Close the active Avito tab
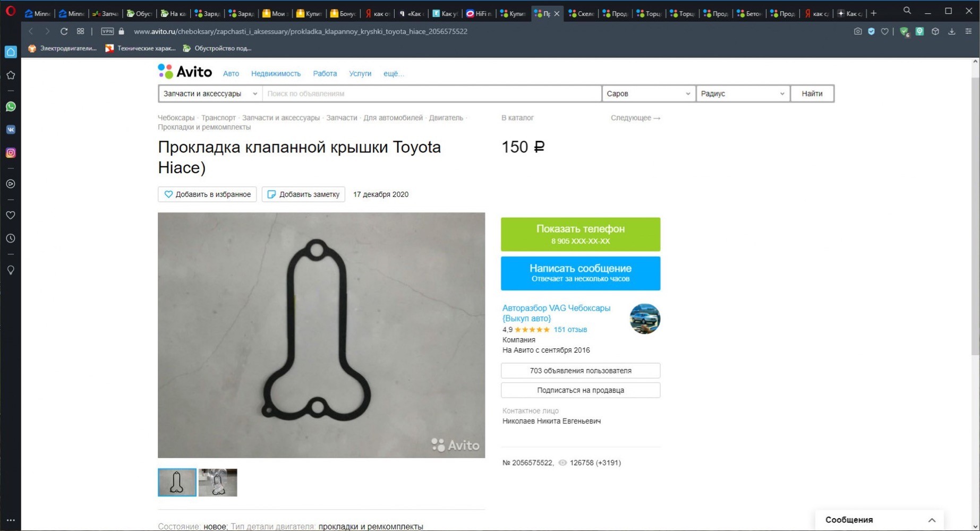 click(x=557, y=13)
